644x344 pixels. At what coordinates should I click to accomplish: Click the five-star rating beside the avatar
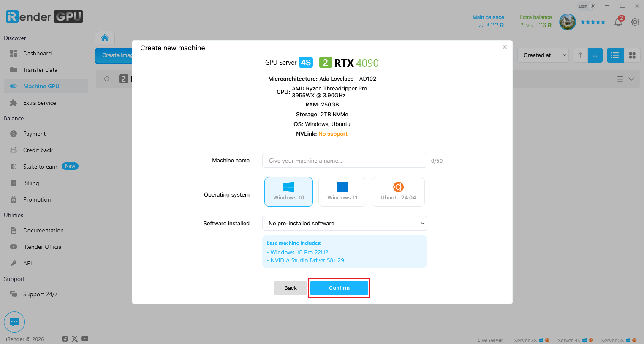[593, 22]
